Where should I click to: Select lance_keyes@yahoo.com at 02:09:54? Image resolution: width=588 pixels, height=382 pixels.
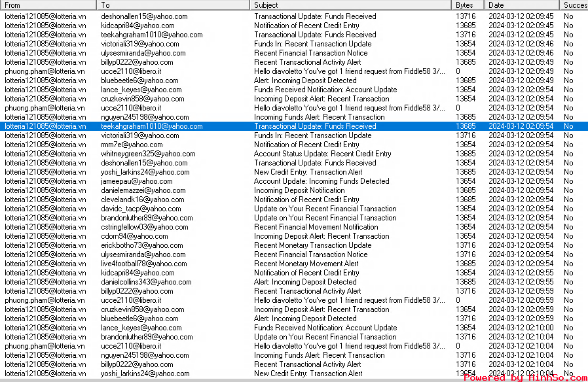click(x=141, y=90)
